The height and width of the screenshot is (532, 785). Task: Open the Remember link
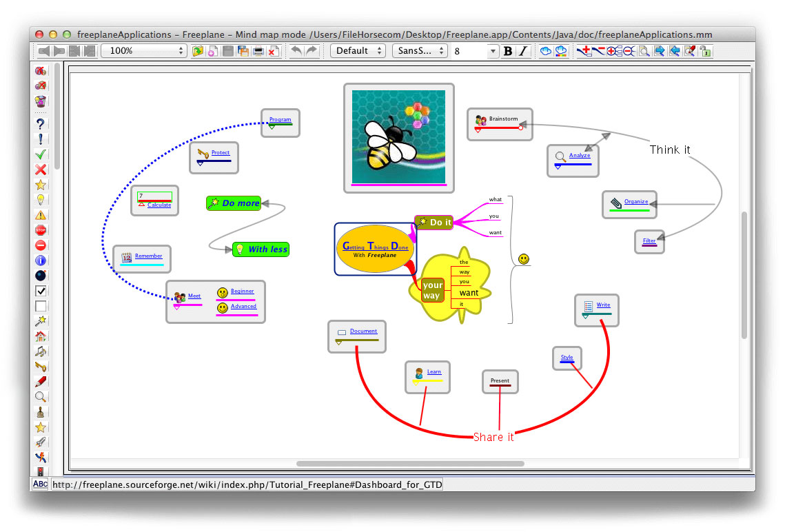(149, 256)
